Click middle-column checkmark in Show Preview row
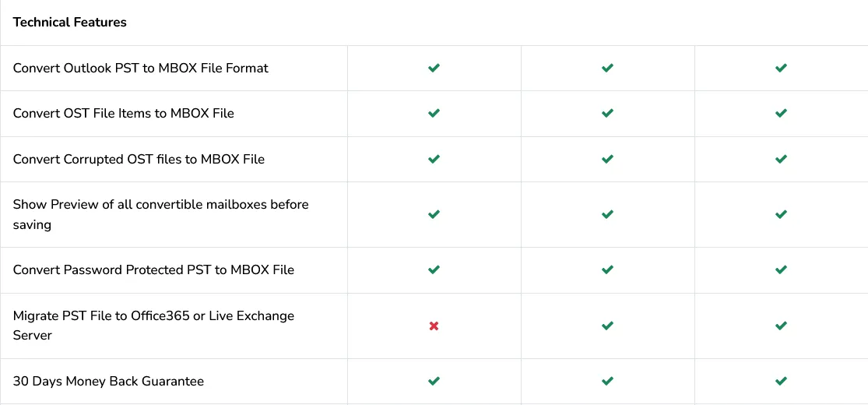The height and width of the screenshot is (405, 868). pos(607,214)
